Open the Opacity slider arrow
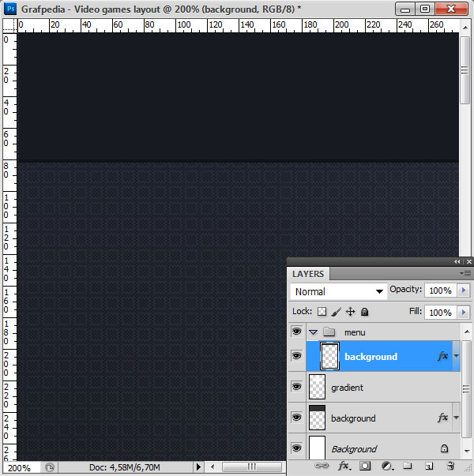This screenshot has width=474, height=476. point(464,290)
